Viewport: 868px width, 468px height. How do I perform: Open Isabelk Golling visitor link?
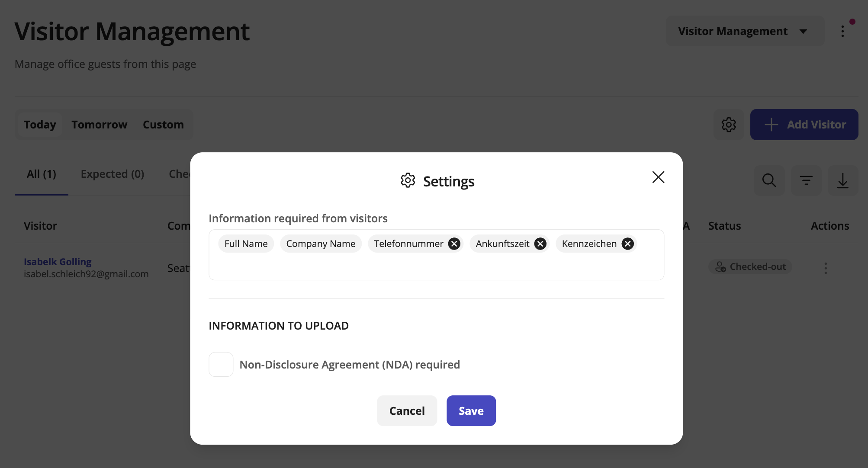click(58, 262)
